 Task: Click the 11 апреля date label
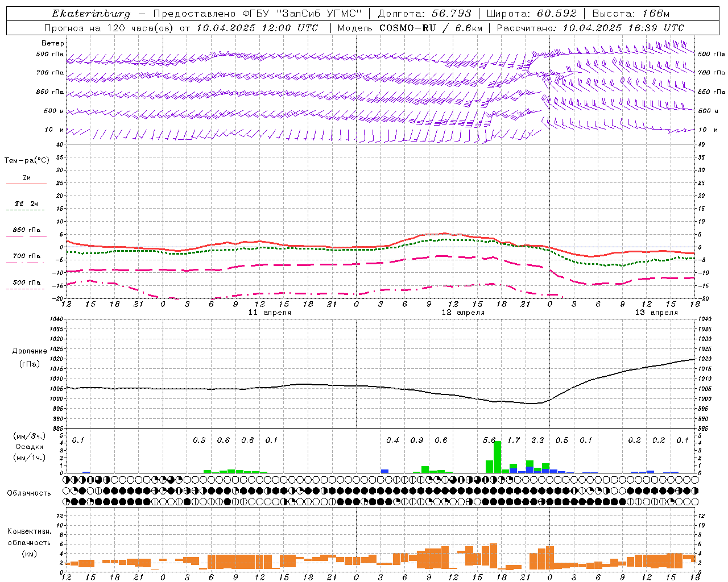pos(270,313)
